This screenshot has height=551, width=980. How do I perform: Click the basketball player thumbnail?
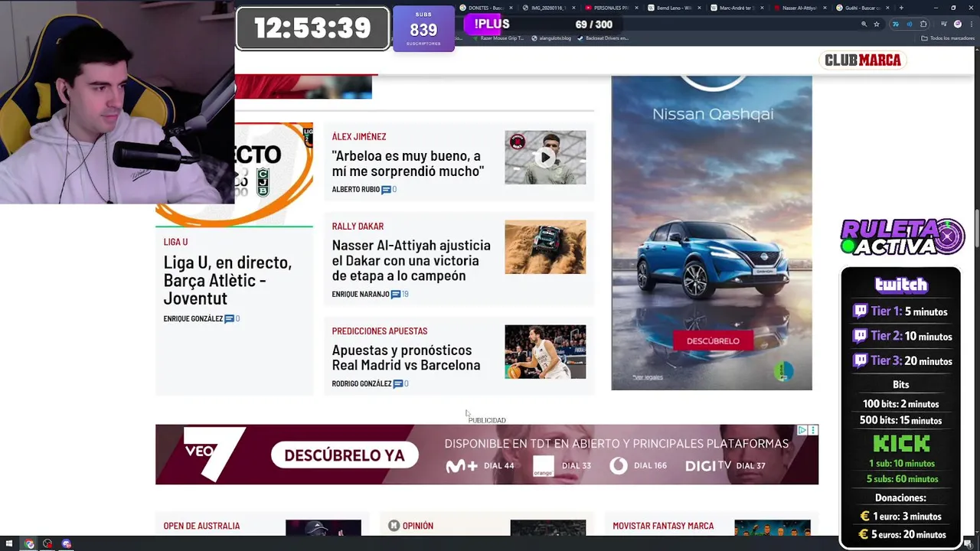(545, 352)
